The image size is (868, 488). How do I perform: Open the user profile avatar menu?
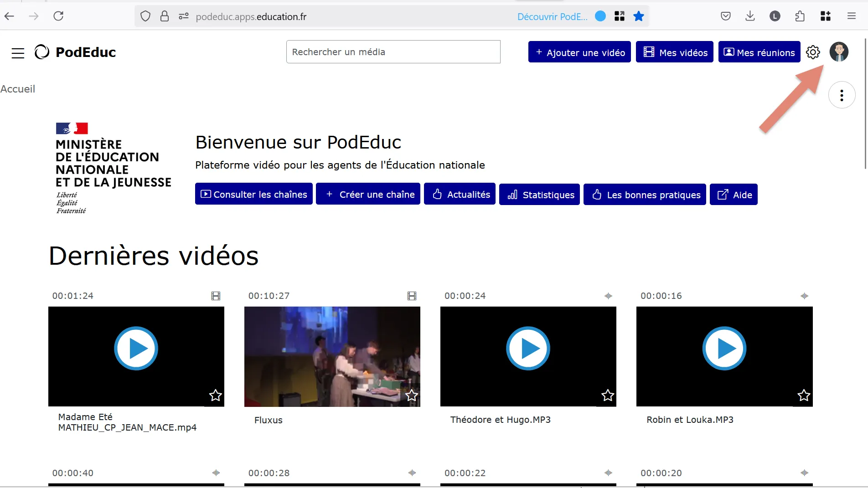[x=839, y=52]
